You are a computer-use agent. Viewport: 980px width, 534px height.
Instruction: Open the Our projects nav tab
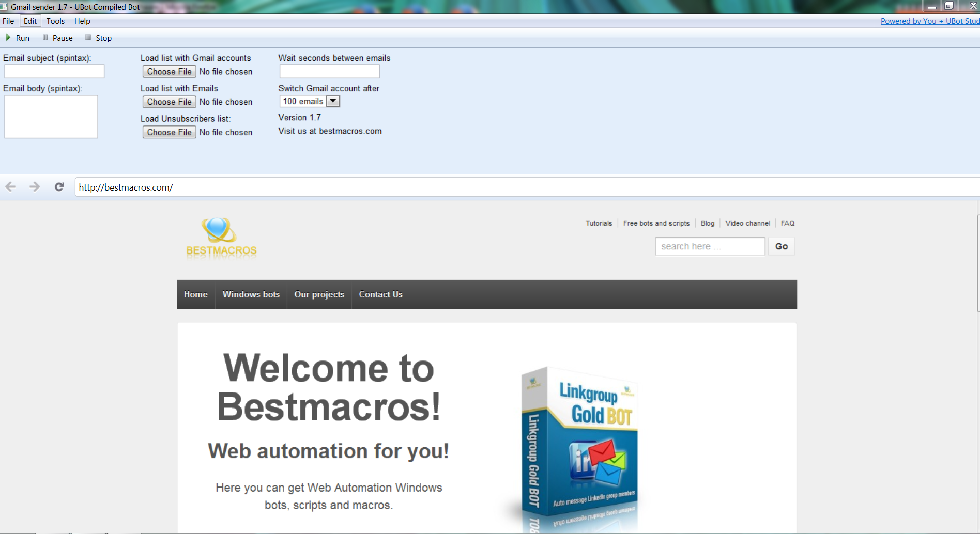[x=319, y=294]
